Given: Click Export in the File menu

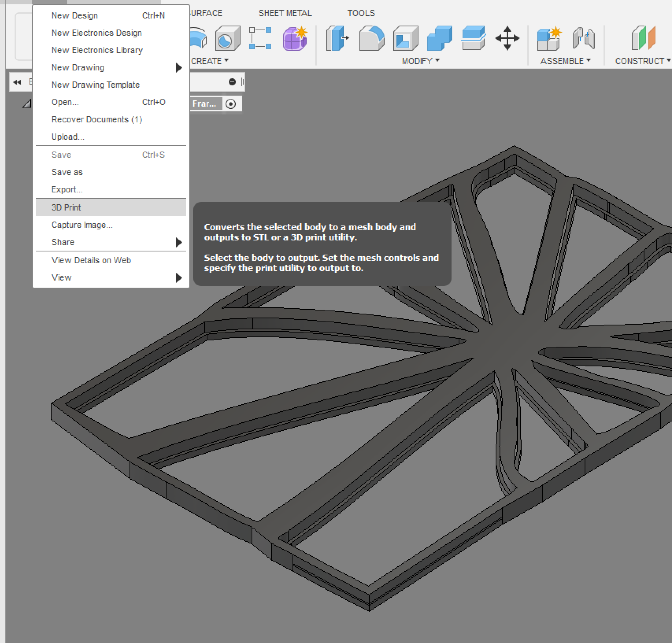Looking at the screenshot, I should point(67,189).
